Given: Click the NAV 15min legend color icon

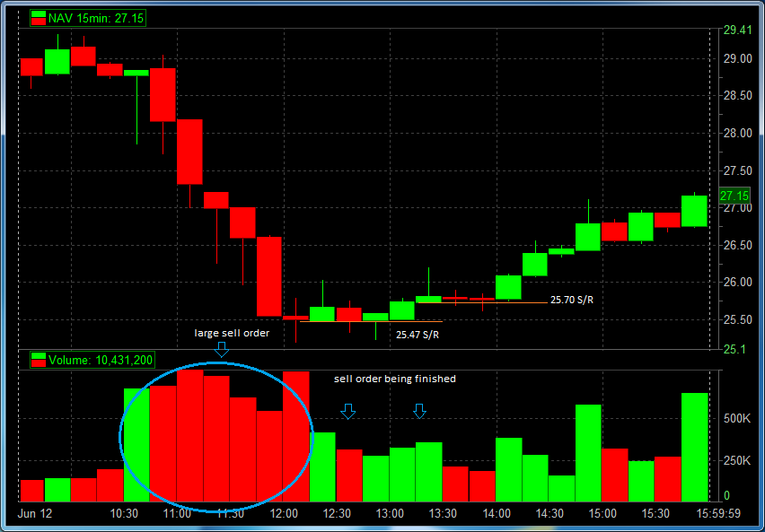Looking at the screenshot, I should (39, 19).
